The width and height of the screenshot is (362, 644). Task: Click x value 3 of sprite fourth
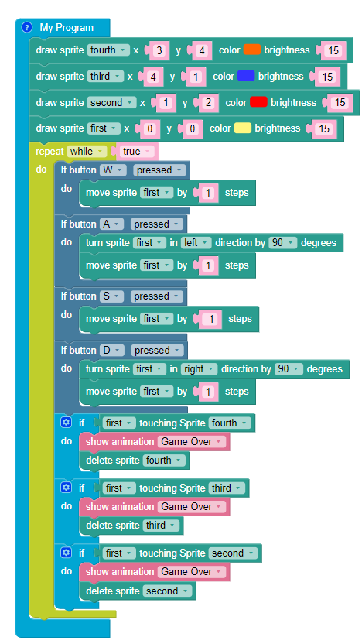click(158, 50)
